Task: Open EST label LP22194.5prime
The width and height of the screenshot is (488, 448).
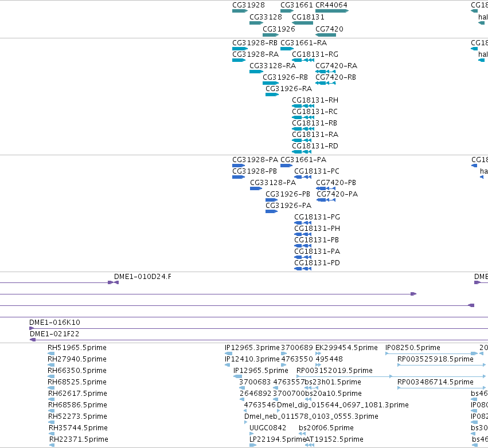Action: 278,439
